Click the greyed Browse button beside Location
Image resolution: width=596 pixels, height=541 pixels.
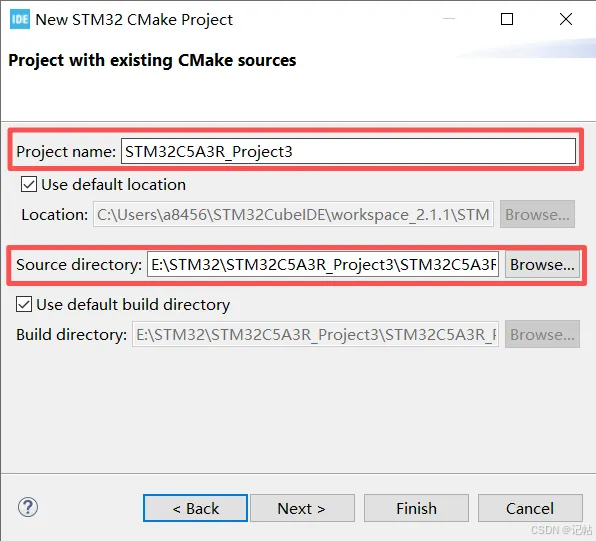(x=537, y=214)
